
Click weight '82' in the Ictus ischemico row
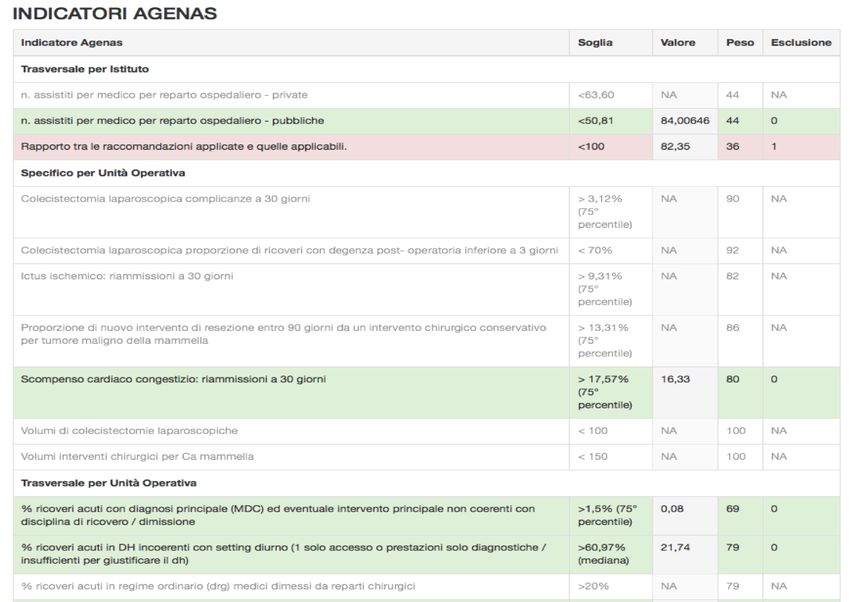732,276
